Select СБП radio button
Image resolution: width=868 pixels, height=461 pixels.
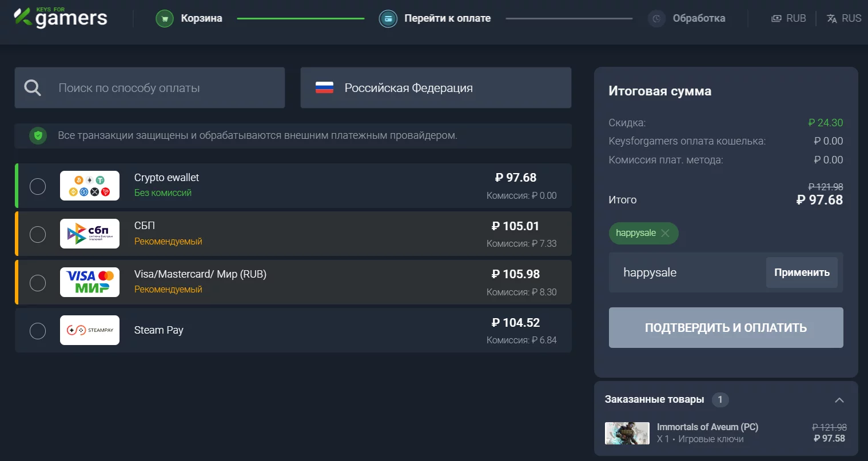pos(38,234)
